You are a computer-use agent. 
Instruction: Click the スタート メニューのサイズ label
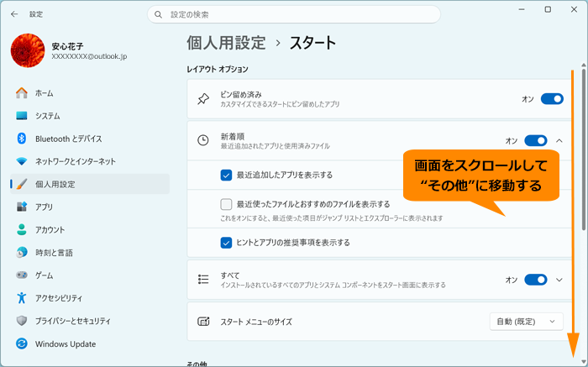point(256,322)
